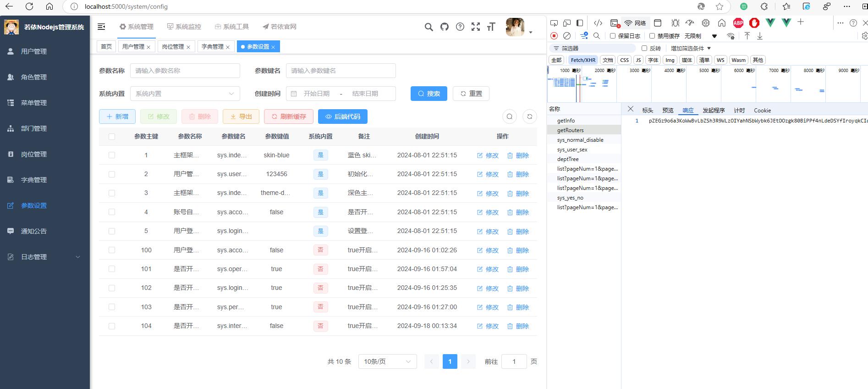Toggle the search bar visibility round icon
This screenshot has width=868, height=389.
click(x=510, y=117)
